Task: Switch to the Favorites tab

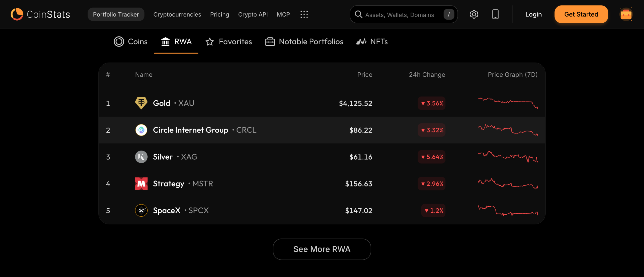Action: [x=228, y=41]
